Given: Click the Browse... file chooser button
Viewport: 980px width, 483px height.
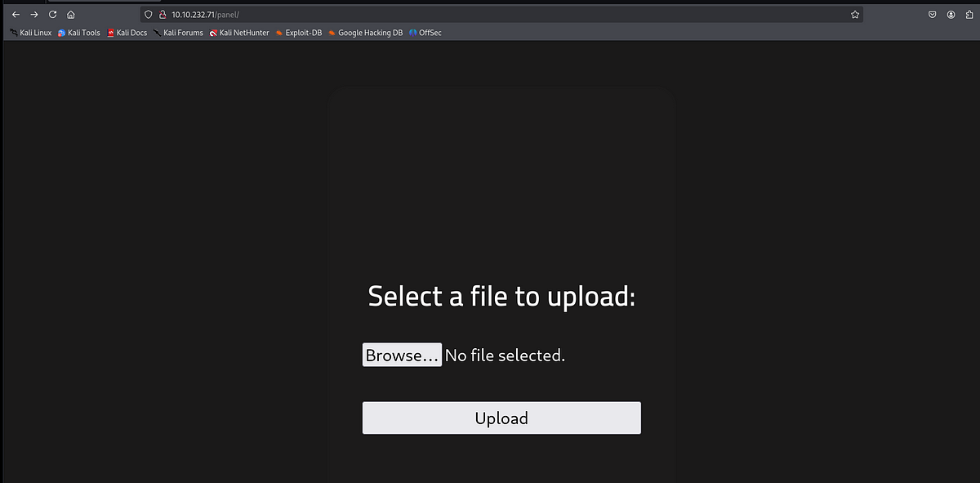Looking at the screenshot, I should (x=402, y=355).
